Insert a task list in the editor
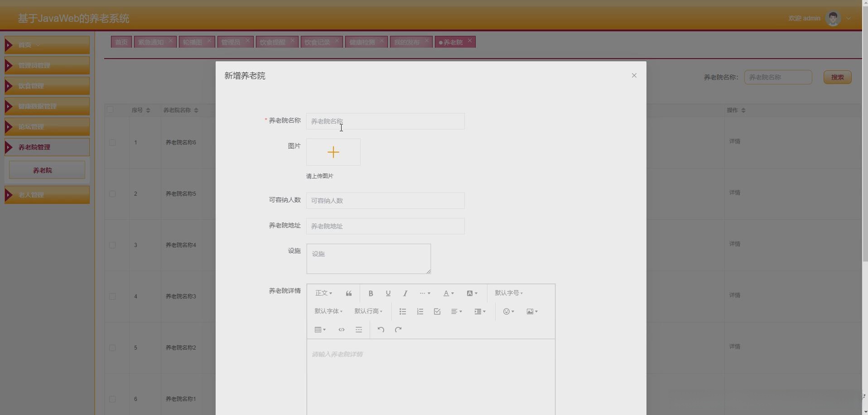This screenshot has height=415, width=868. 436,311
